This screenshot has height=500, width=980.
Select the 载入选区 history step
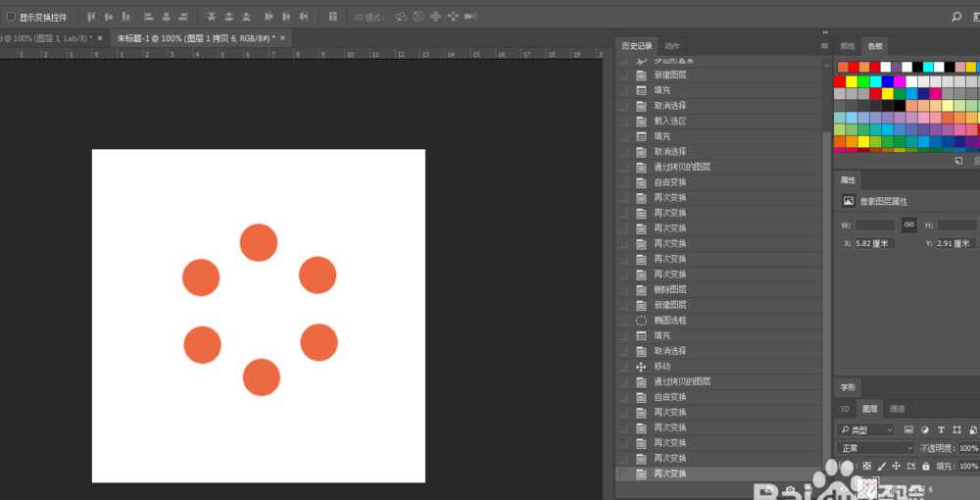click(x=670, y=121)
